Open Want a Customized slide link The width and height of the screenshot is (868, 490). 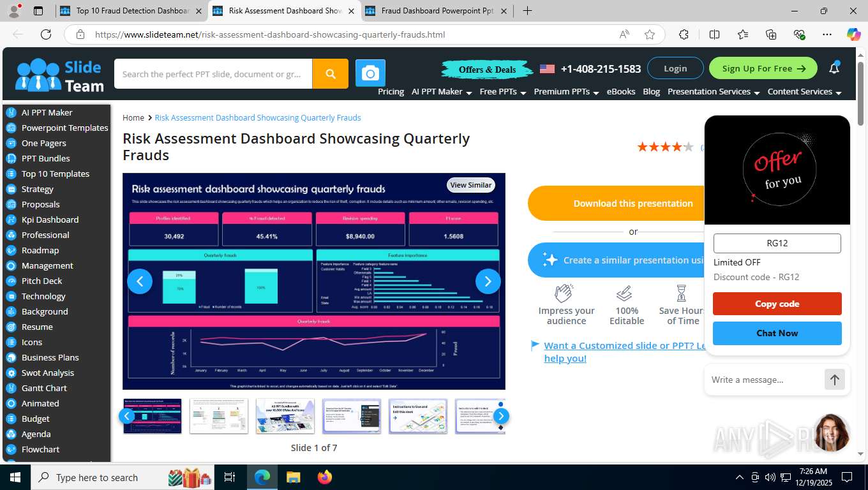pos(624,352)
